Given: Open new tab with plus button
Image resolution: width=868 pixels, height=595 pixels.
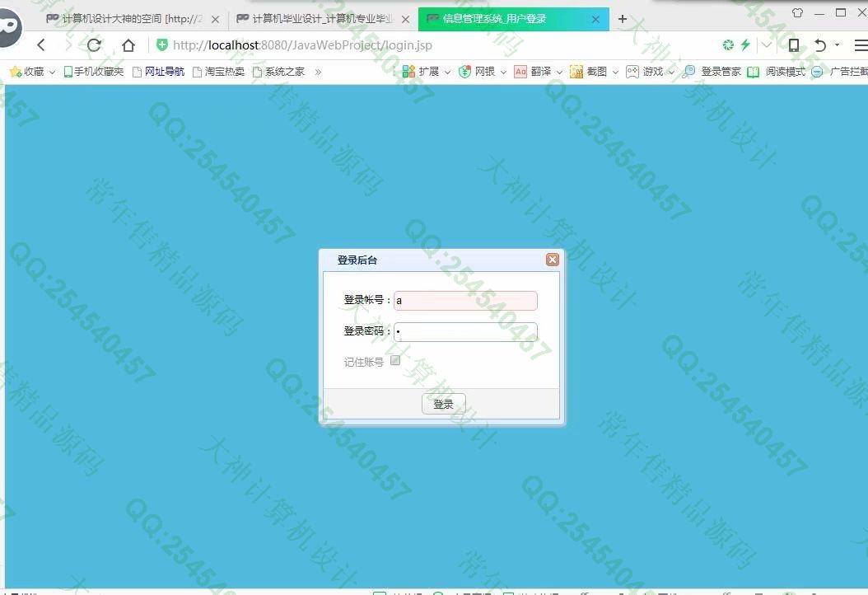Looking at the screenshot, I should click(x=623, y=19).
